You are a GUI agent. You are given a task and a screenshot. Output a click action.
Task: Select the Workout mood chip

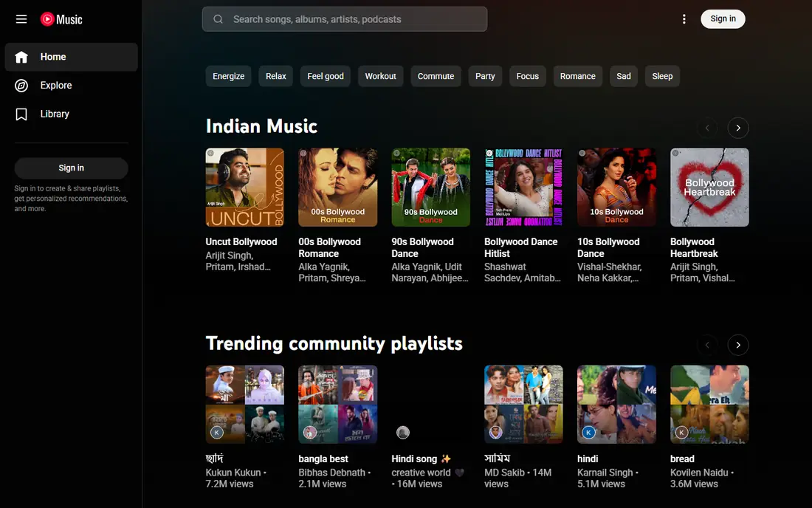point(381,76)
